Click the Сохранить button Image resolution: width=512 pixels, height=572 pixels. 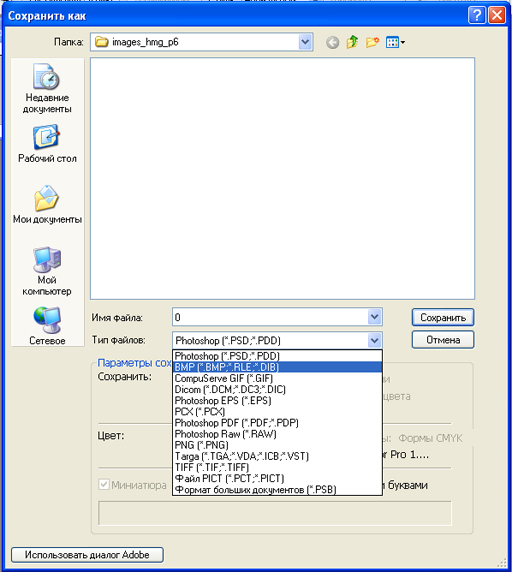(x=443, y=317)
